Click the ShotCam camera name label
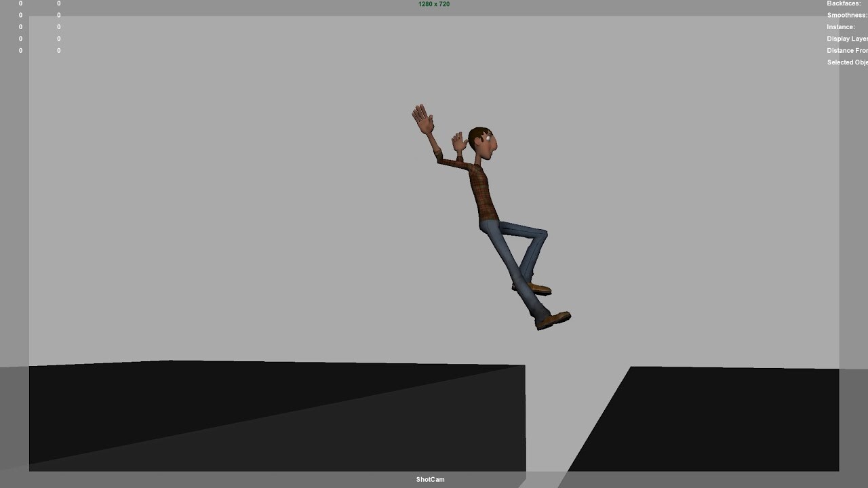Viewport: 868px width, 488px height. [429, 479]
